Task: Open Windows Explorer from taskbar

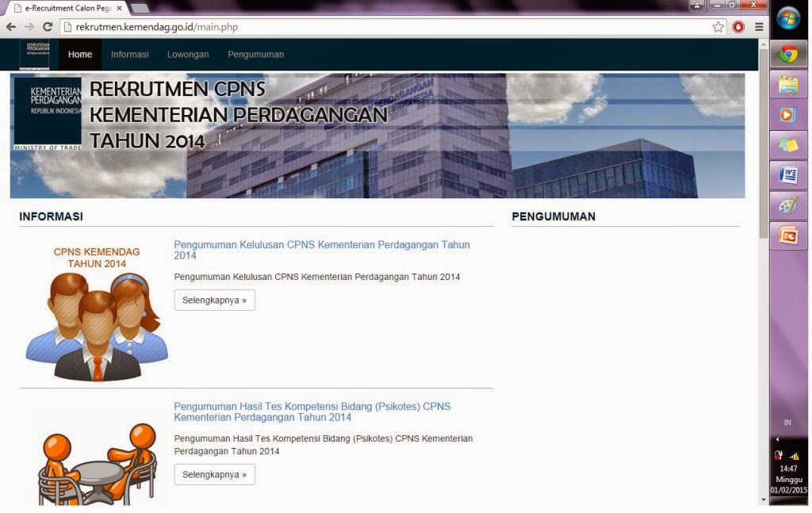Action: coord(788,85)
